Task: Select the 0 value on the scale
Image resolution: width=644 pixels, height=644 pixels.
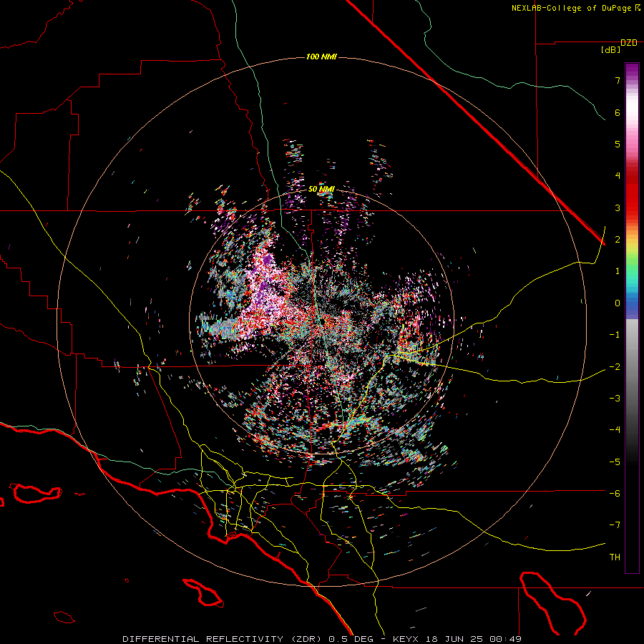Action: (618, 303)
